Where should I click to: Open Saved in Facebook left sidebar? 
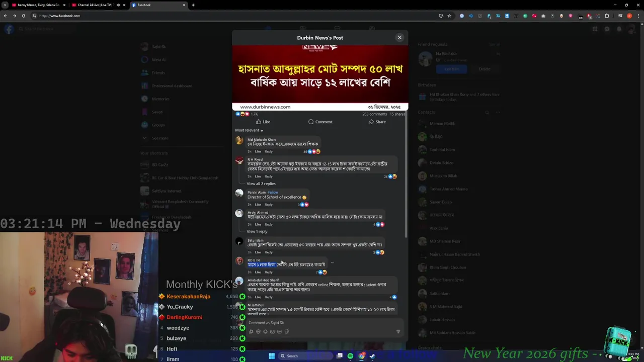[x=157, y=112]
